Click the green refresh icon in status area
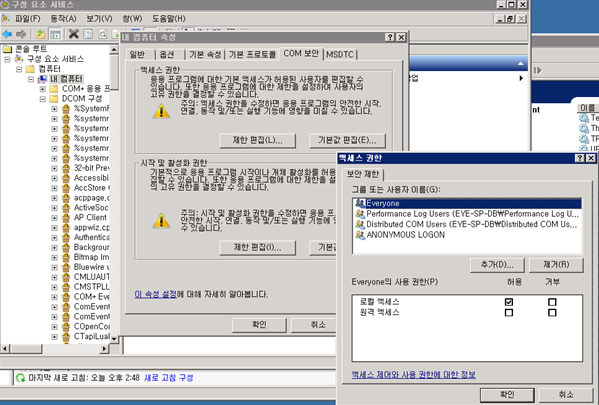The image size is (599, 405). (20, 378)
